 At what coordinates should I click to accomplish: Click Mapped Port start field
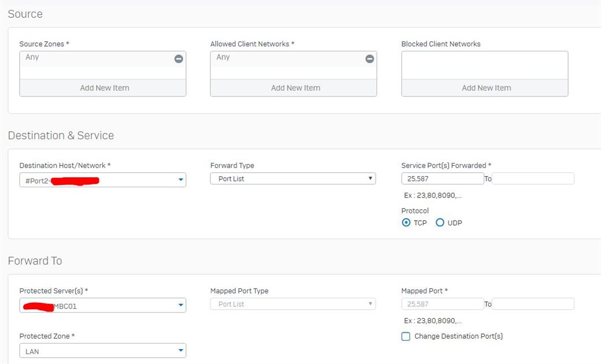tap(443, 304)
